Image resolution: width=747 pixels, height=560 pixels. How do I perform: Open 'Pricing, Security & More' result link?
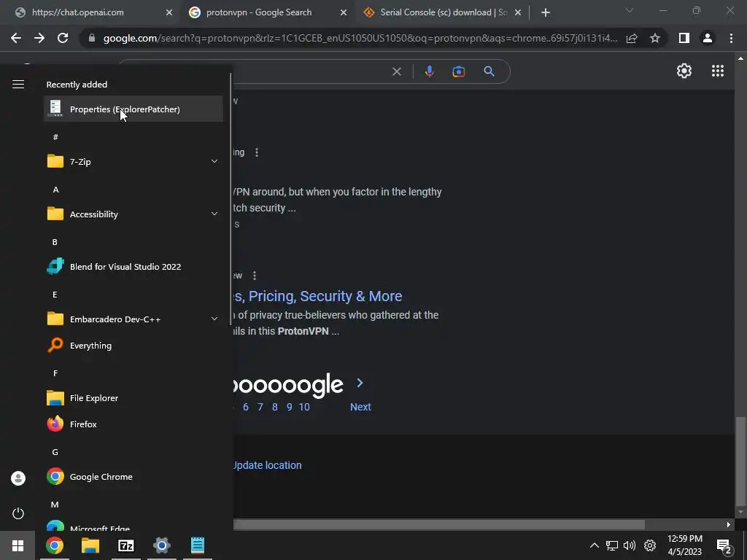(318, 296)
